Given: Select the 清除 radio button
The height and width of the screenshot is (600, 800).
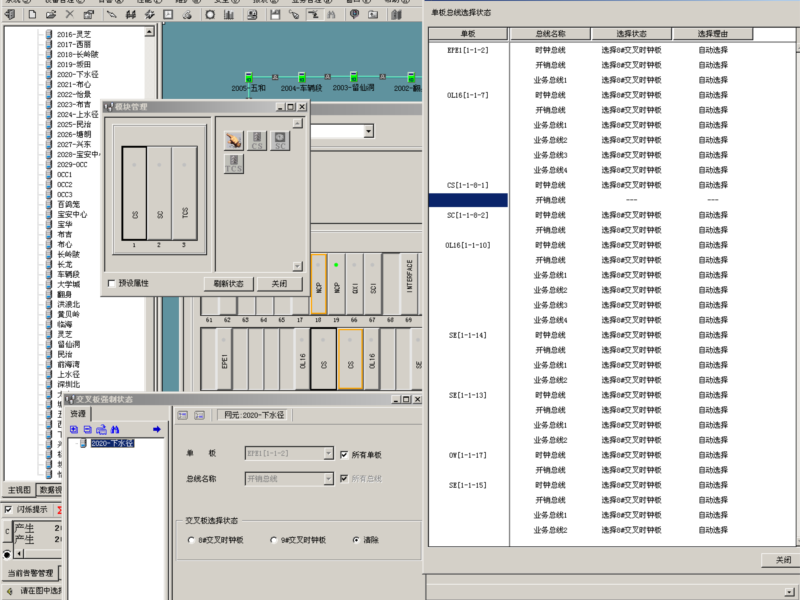Looking at the screenshot, I should point(355,539).
